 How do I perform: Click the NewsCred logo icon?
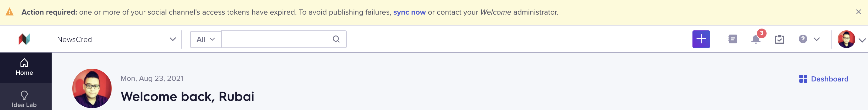pyautogui.click(x=24, y=39)
